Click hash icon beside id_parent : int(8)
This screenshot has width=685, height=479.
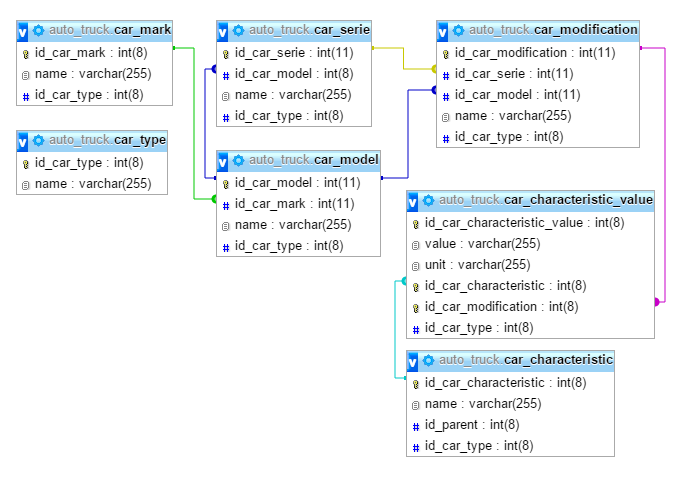416,427
